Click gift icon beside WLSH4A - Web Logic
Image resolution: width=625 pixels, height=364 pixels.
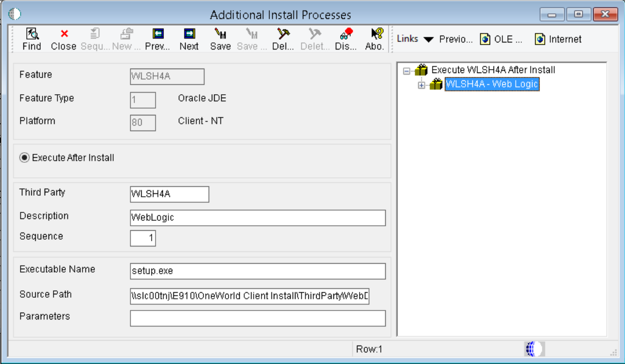(x=436, y=84)
